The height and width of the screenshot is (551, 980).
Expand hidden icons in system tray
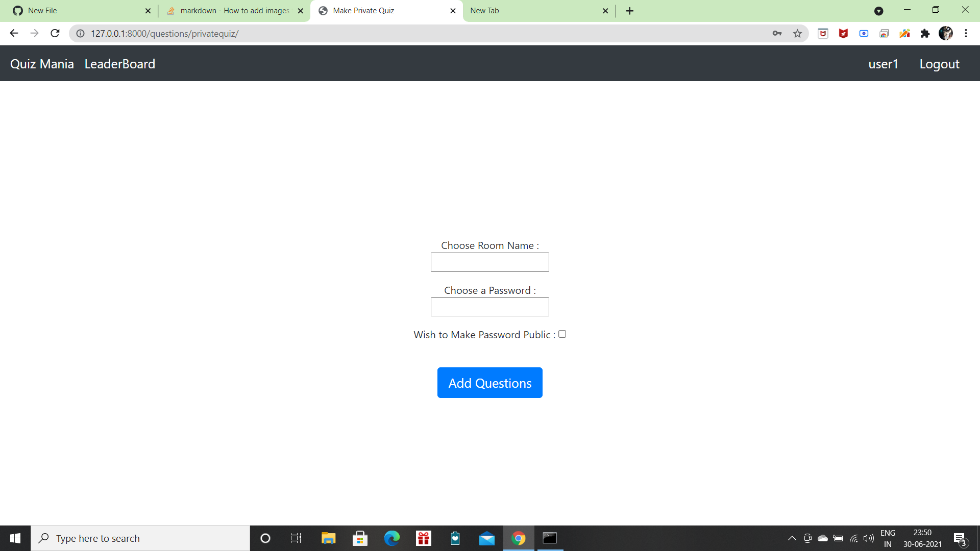coord(792,538)
